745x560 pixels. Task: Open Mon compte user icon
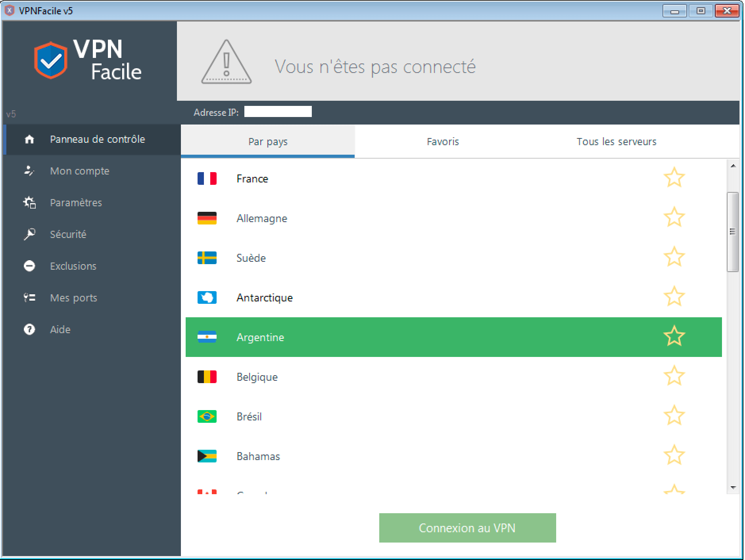[x=29, y=171]
